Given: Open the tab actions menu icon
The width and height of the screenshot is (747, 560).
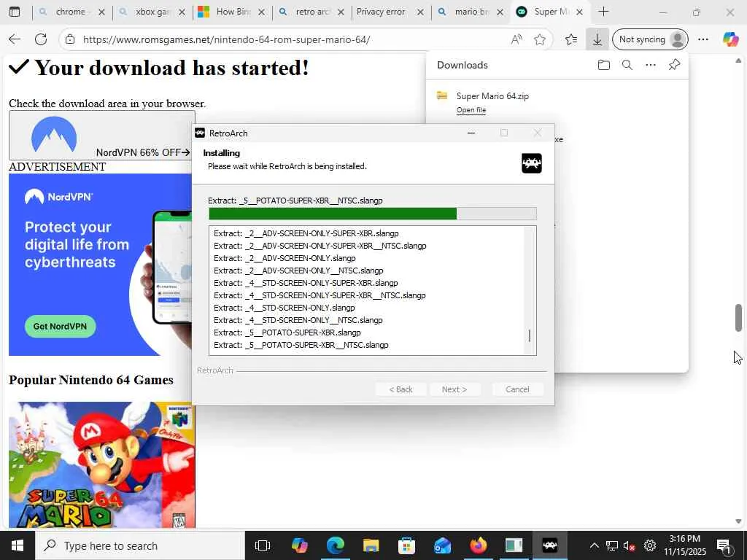Looking at the screenshot, I should pos(15,12).
